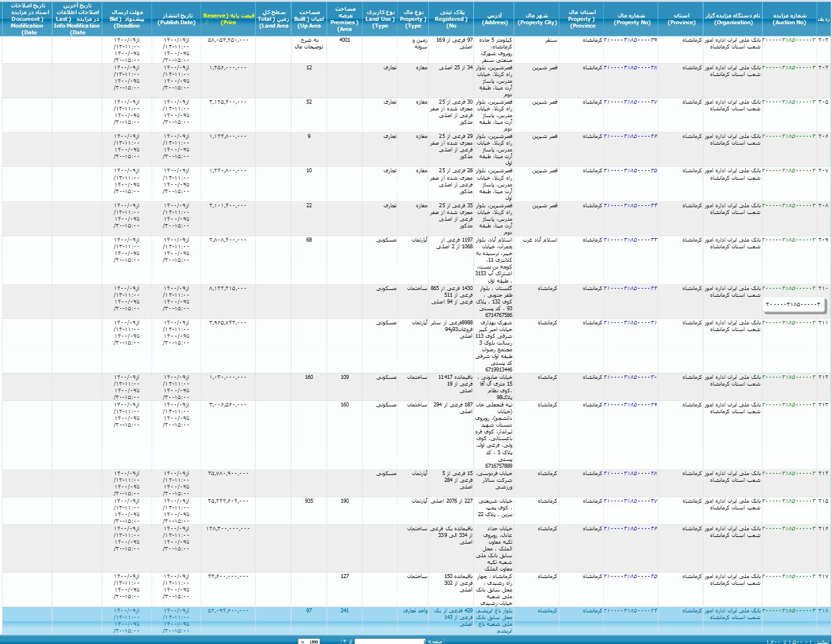Click the Total Land Area column header
The width and height of the screenshot is (832, 644).
pos(273,19)
